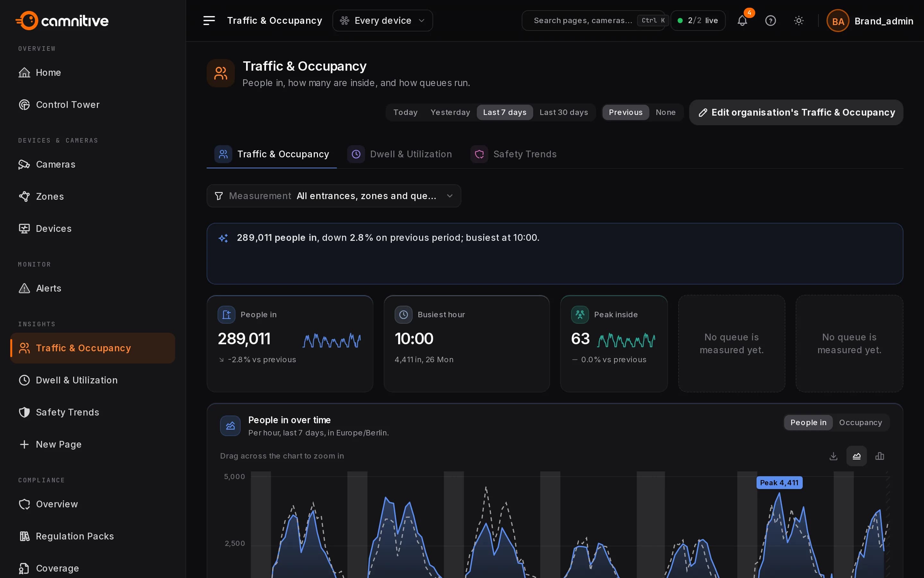This screenshot has width=924, height=578.
Task: Open Compliance Overview in sidebar
Action: point(93,504)
